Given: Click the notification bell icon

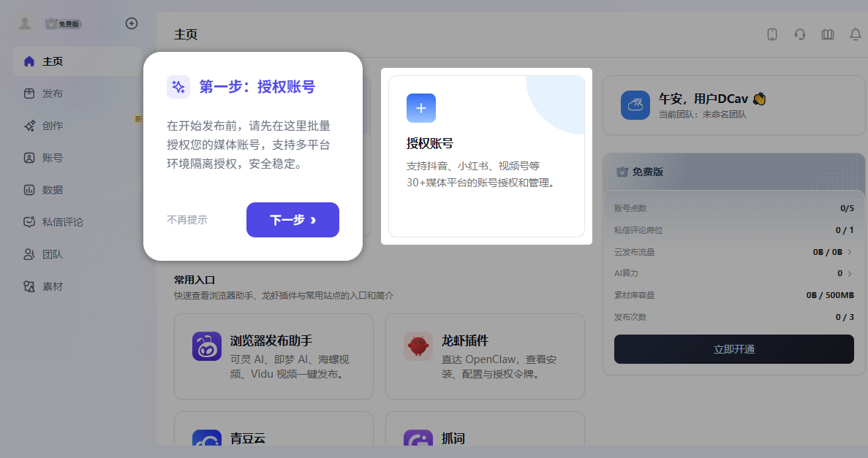Looking at the screenshot, I should pos(856,34).
